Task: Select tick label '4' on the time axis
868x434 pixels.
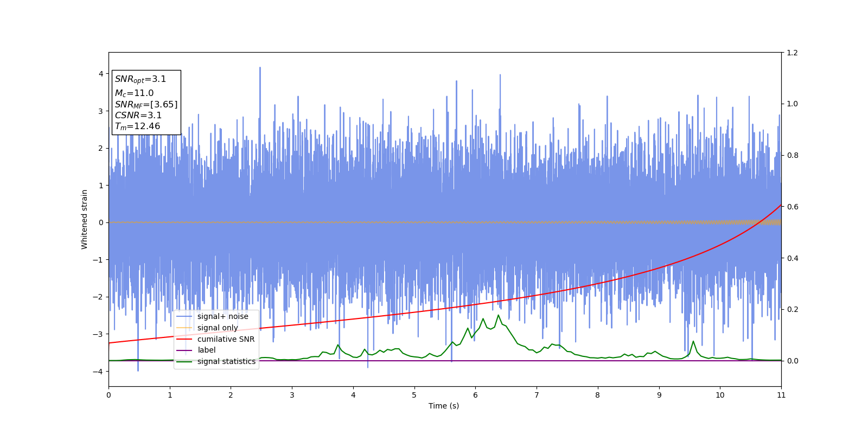Action: coord(353,395)
